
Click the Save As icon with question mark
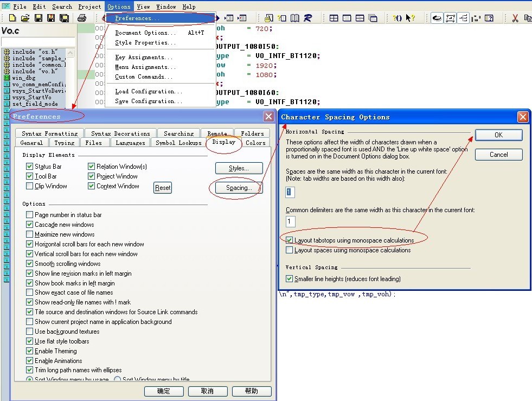pos(51,18)
